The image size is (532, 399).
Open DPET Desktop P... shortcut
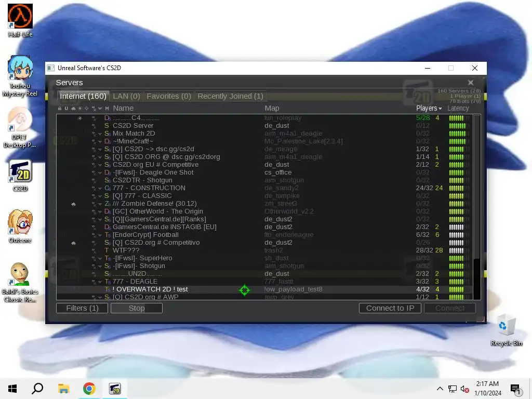click(x=20, y=128)
